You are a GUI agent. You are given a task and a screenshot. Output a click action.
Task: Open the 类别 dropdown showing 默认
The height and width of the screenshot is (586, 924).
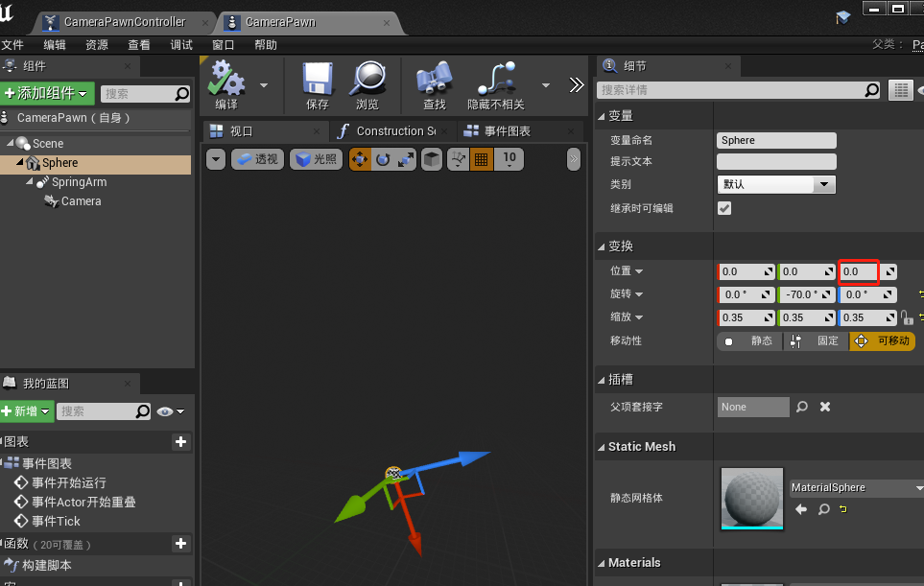776,184
